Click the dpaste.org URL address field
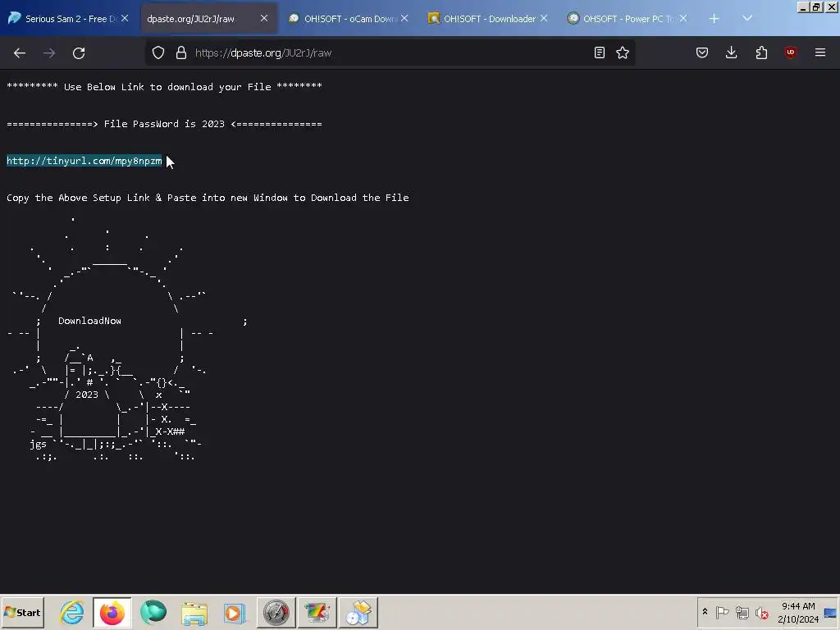The width and height of the screenshot is (840, 630). [x=391, y=52]
